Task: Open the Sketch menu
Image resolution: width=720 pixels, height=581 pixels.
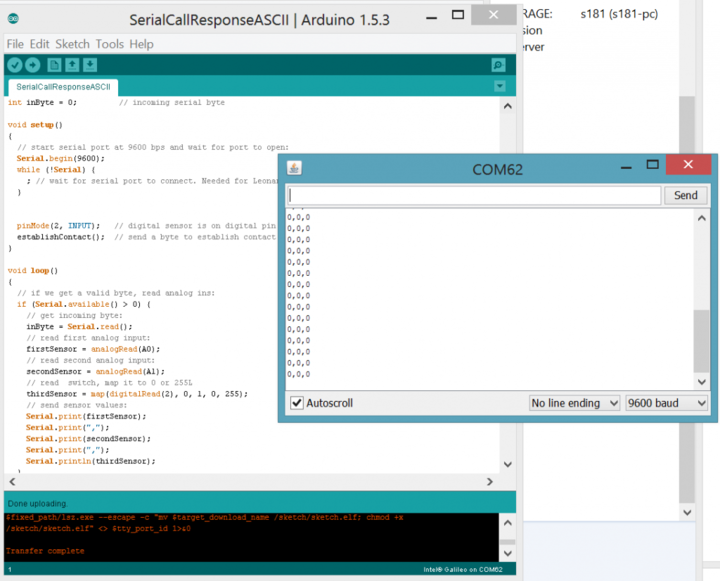Action: click(x=73, y=44)
